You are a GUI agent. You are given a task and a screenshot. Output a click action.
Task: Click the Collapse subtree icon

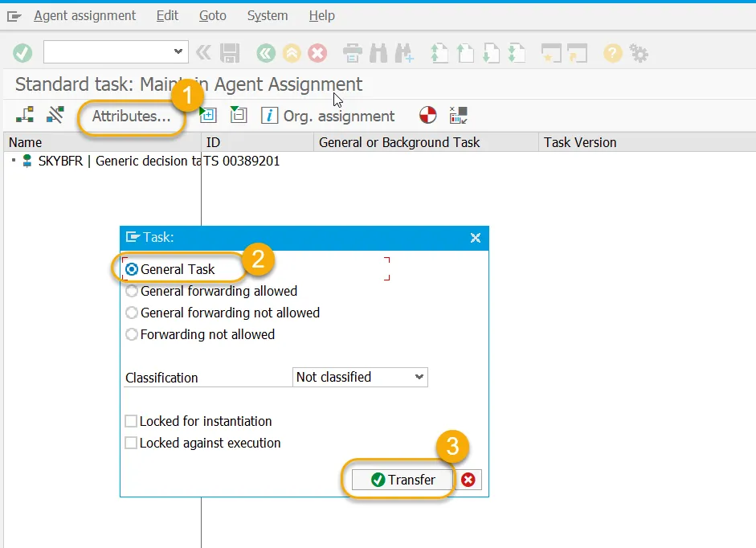pos(238,114)
